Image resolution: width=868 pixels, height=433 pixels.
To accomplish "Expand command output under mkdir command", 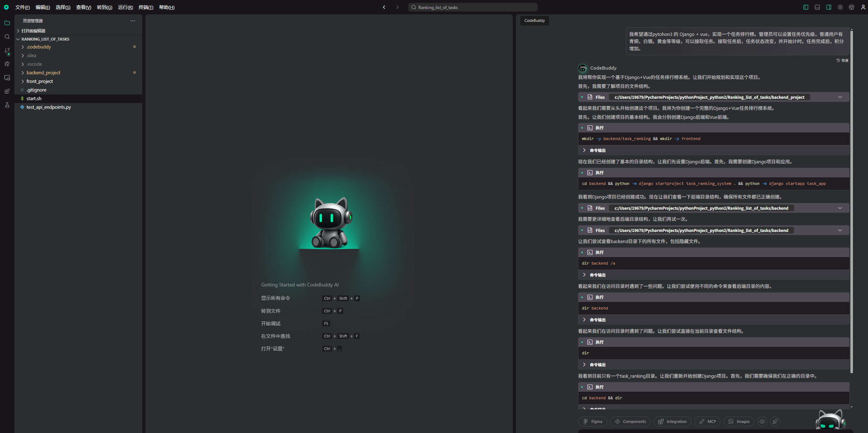I will tap(597, 150).
